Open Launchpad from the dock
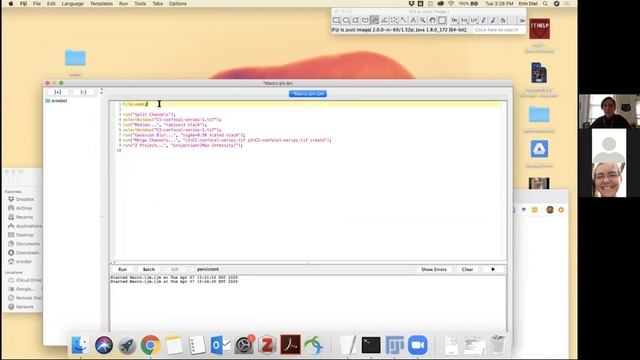 (x=127, y=345)
